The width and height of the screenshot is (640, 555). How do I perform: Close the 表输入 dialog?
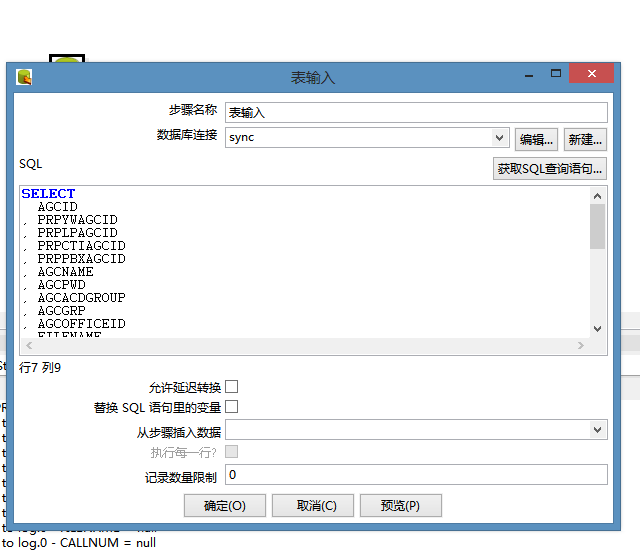(x=591, y=73)
